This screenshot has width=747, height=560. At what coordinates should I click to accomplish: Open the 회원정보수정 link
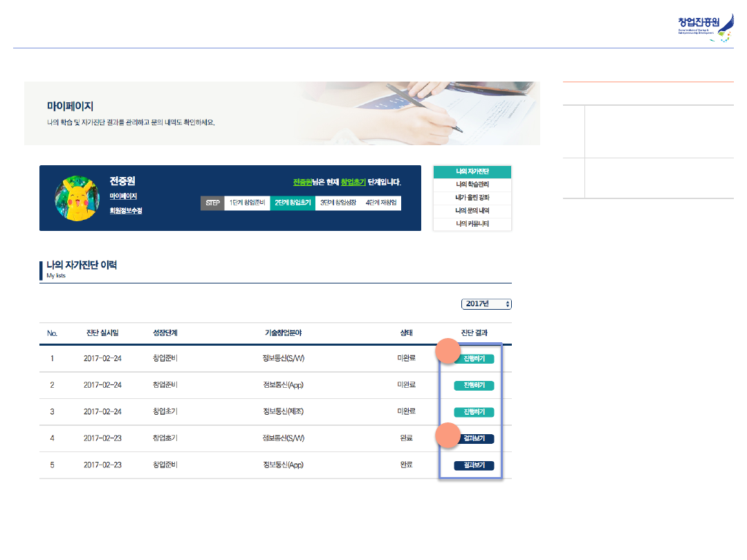point(126,210)
